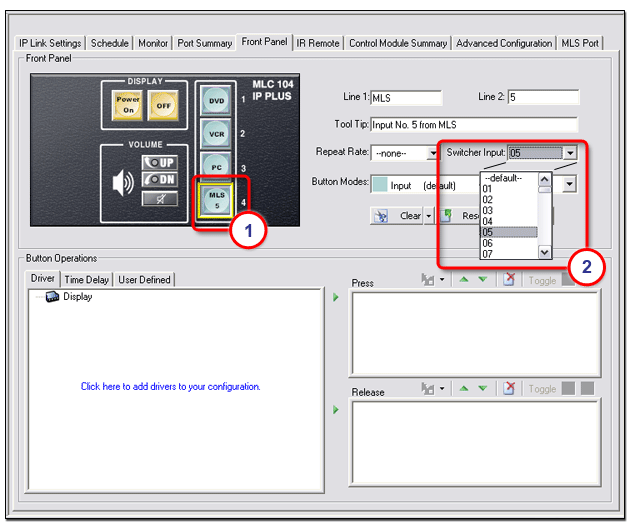
Task: Switch to the IR Remote tab
Action: click(x=318, y=43)
